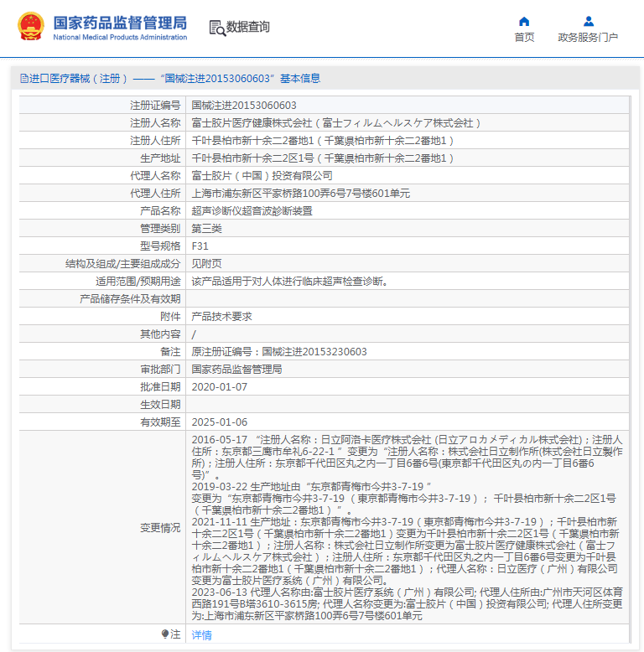Select product name 超声诊断仪超音波診断装置
This screenshot has width=644, height=652.
[252, 211]
